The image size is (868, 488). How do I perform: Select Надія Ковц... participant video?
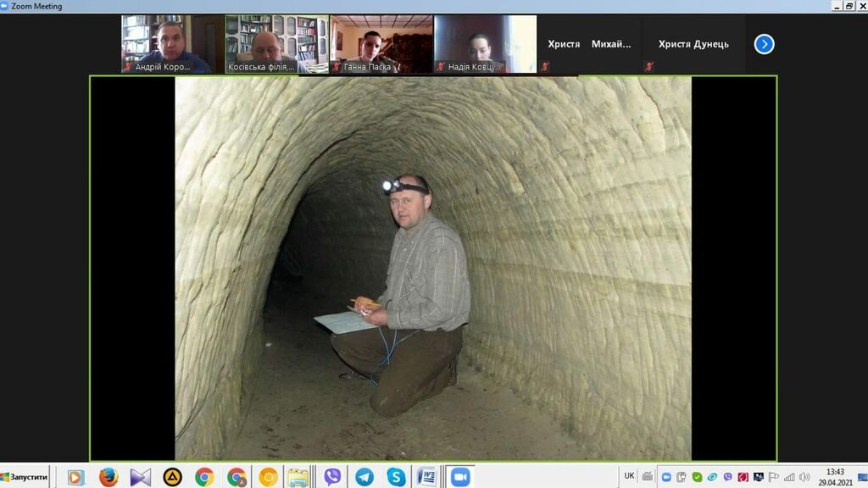click(485, 44)
